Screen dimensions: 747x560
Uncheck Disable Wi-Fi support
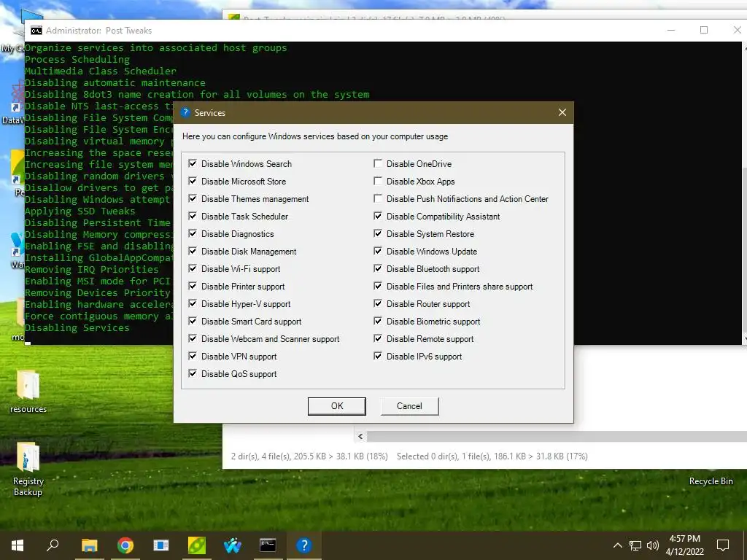click(x=193, y=268)
